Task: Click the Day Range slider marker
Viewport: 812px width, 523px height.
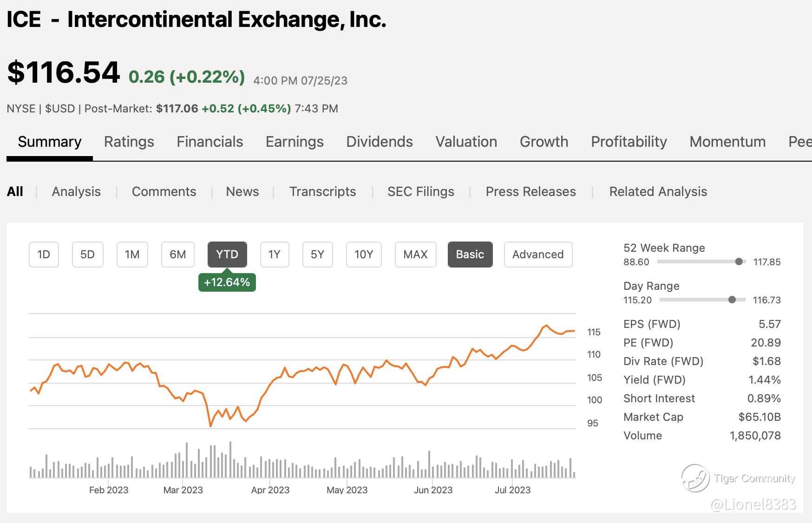Action: pos(732,300)
